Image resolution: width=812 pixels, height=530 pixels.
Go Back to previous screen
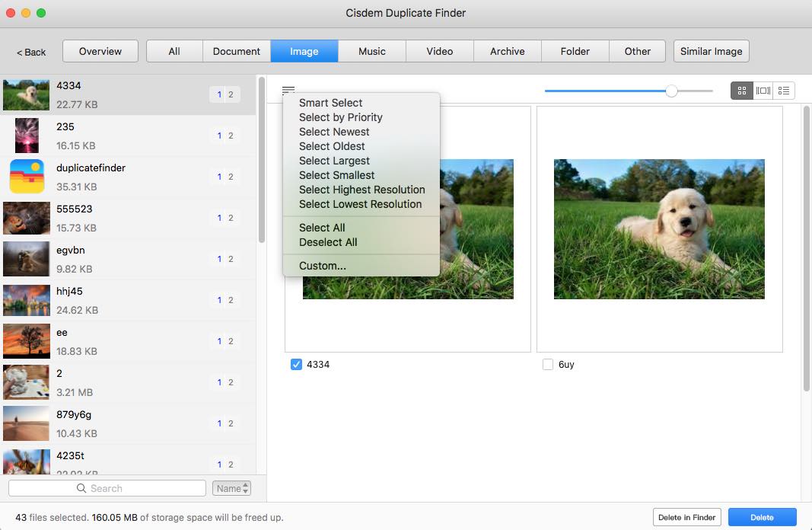tap(31, 53)
